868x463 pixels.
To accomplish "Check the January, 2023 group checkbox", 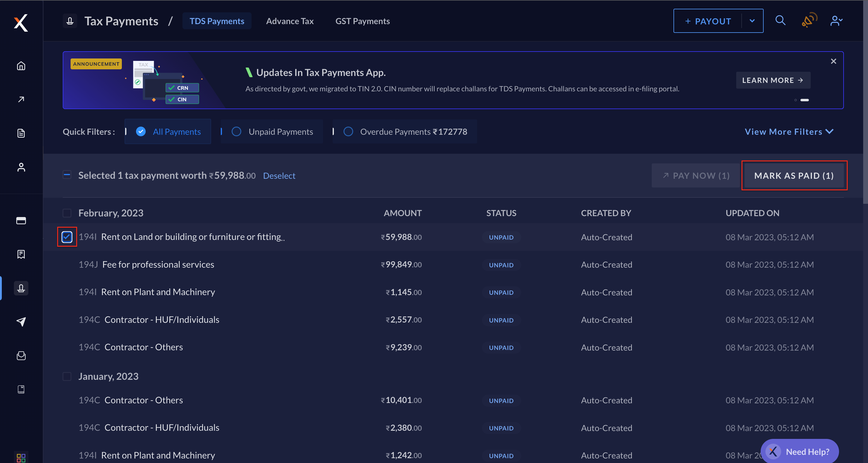I will (x=67, y=376).
